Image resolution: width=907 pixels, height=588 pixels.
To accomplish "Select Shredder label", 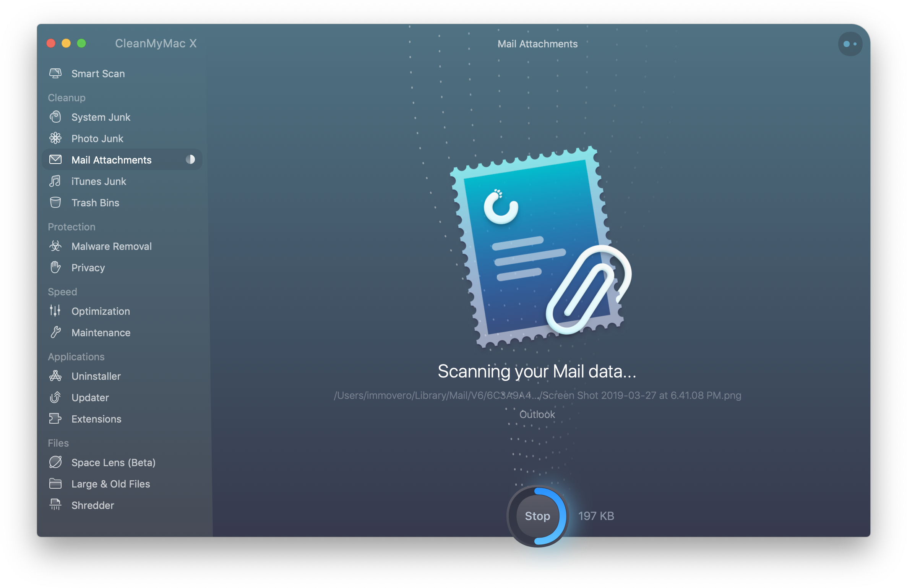I will coord(93,505).
